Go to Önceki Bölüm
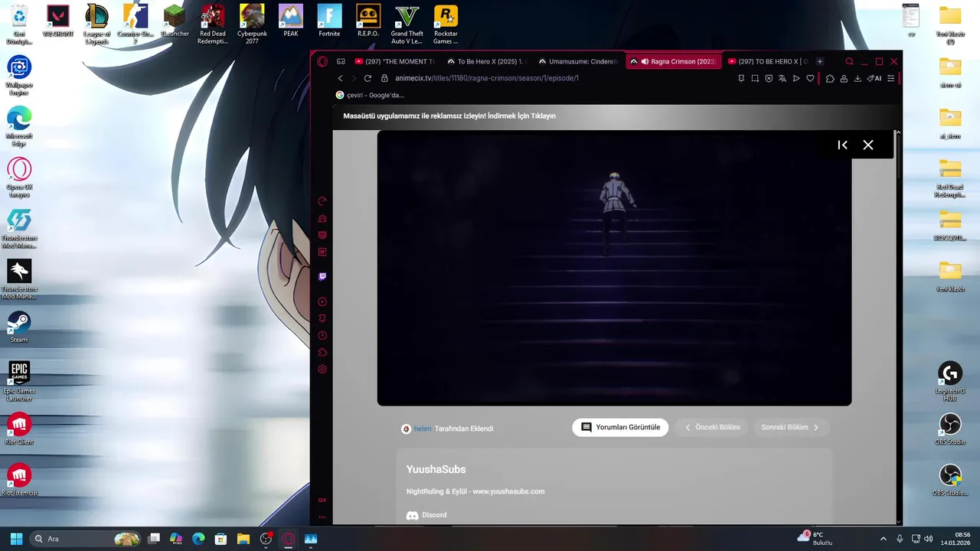The image size is (980, 551). (x=712, y=427)
